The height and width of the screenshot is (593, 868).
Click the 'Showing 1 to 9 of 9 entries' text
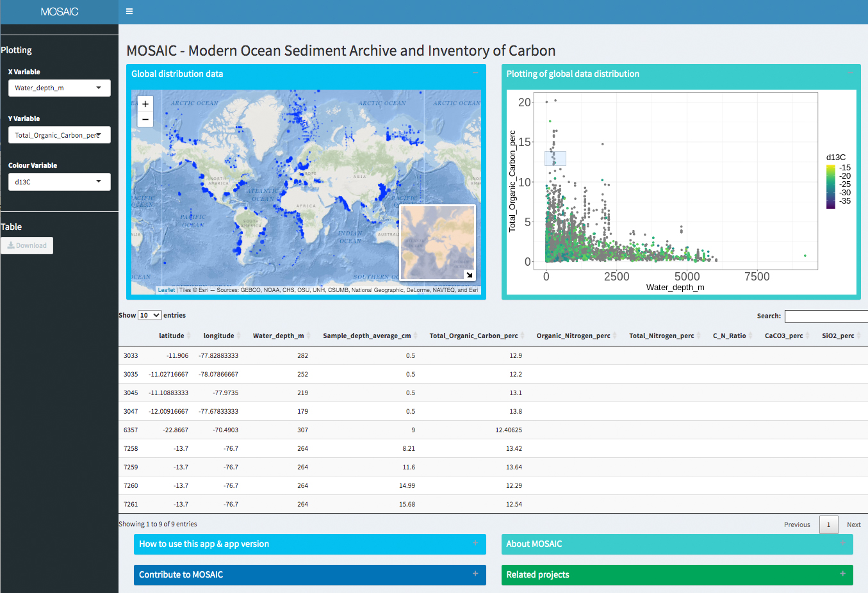[158, 524]
